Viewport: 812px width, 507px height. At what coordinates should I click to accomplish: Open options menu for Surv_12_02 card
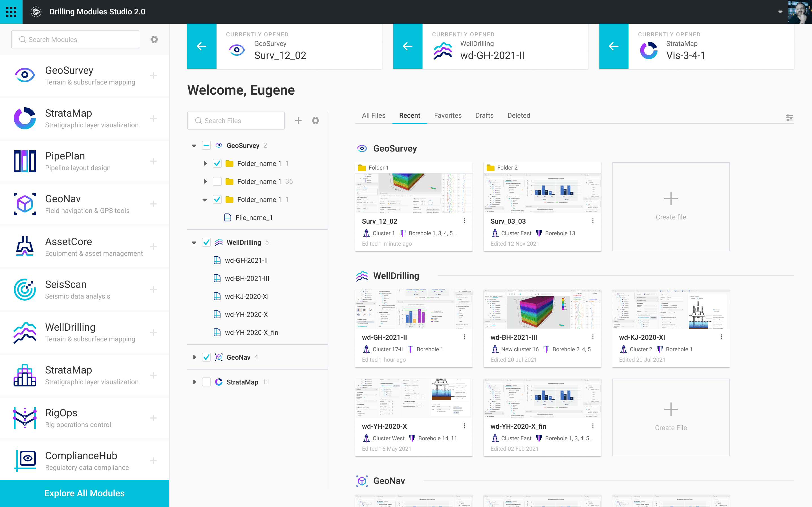tap(464, 221)
